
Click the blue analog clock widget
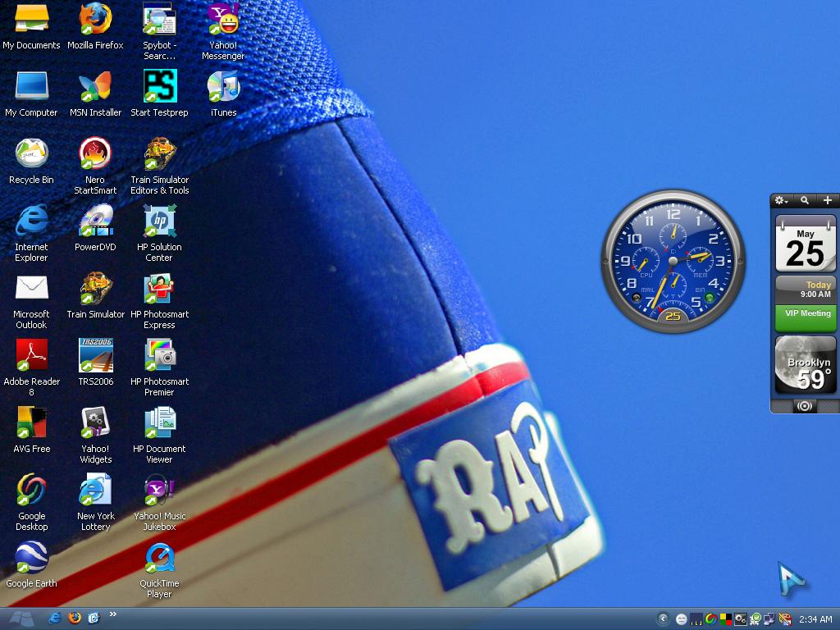(673, 261)
